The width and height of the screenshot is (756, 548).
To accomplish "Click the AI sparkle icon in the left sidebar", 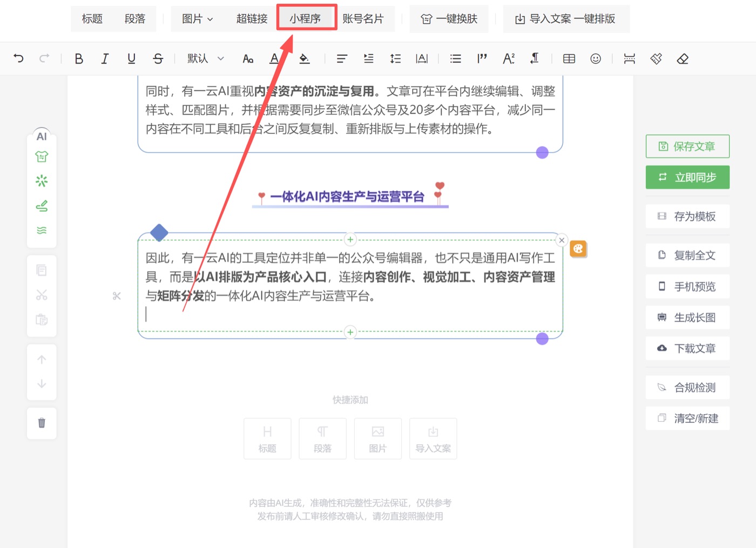I will [x=42, y=180].
